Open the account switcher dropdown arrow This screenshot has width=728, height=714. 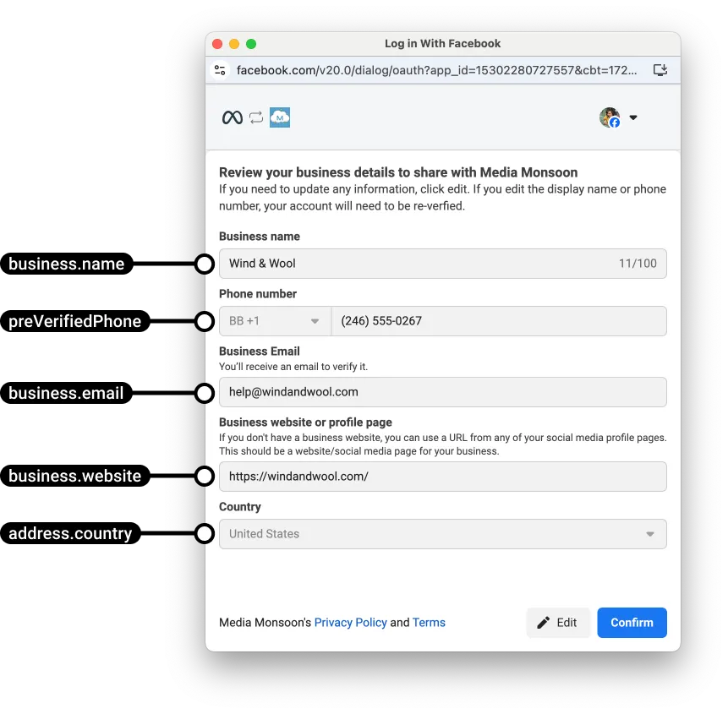pyautogui.click(x=633, y=118)
